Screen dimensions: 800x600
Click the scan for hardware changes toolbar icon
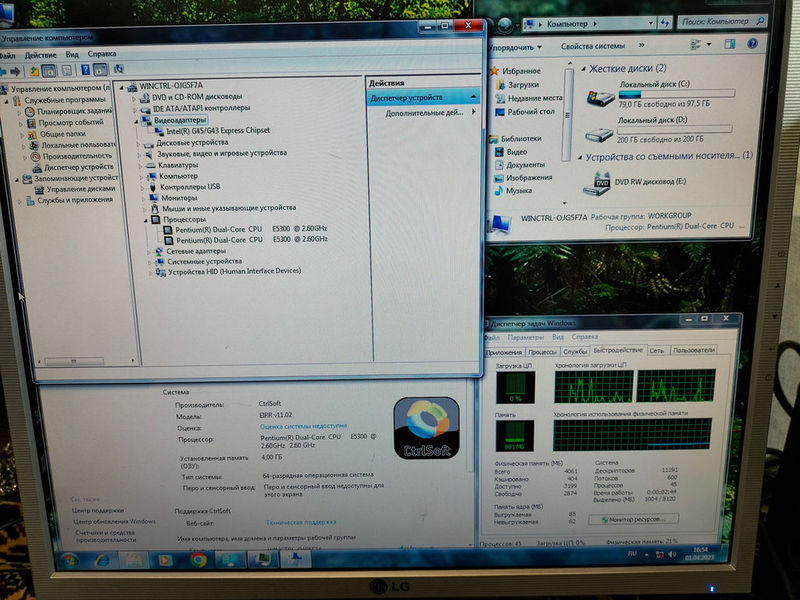click(x=118, y=69)
